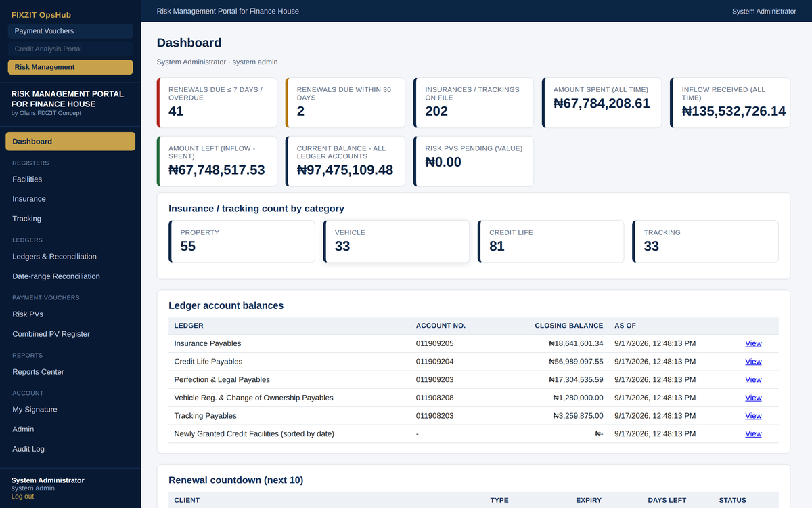812x508 pixels.
Task: Select the Credit Life category card
Action: (551, 241)
